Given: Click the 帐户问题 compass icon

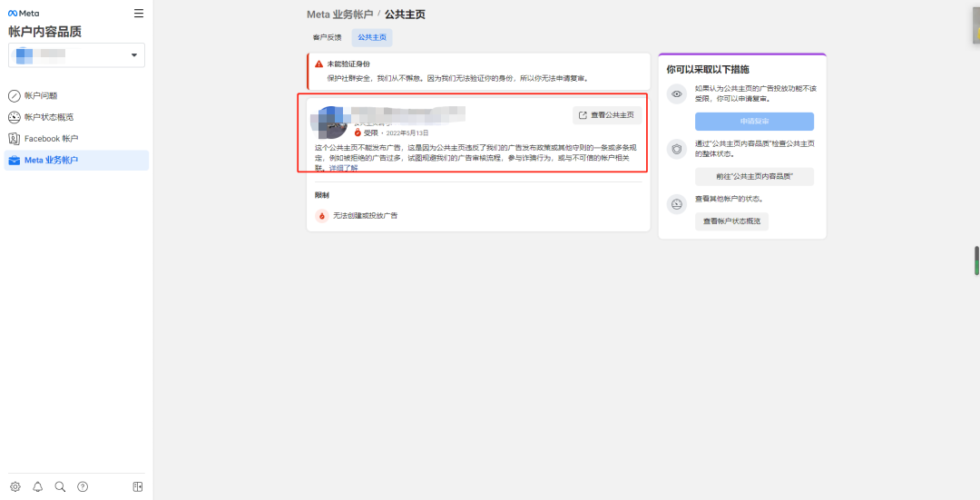Looking at the screenshot, I should [14, 95].
